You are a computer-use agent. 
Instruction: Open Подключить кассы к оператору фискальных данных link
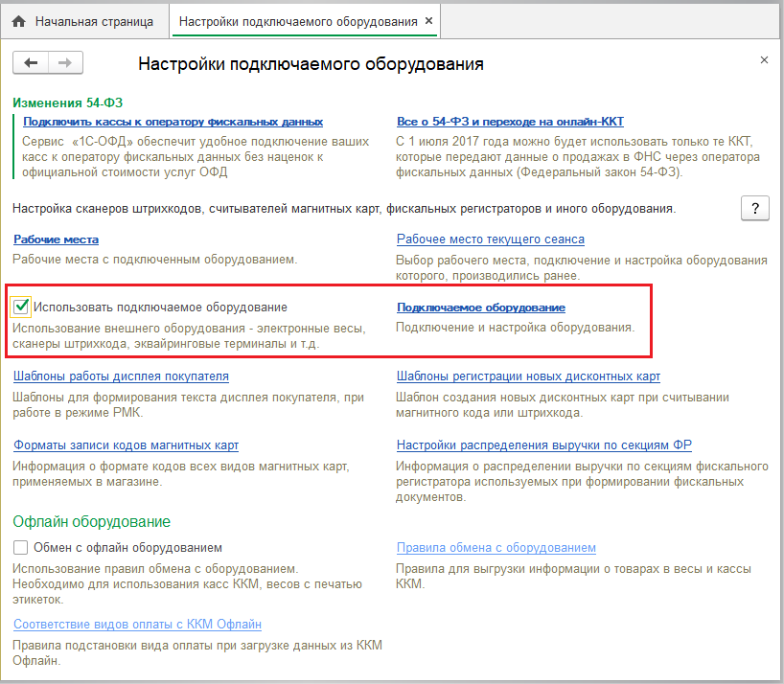click(173, 122)
